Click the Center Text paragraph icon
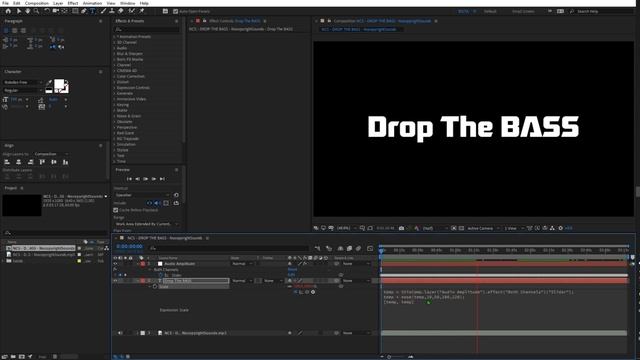This screenshot has height=360, width=640. click(x=15, y=30)
